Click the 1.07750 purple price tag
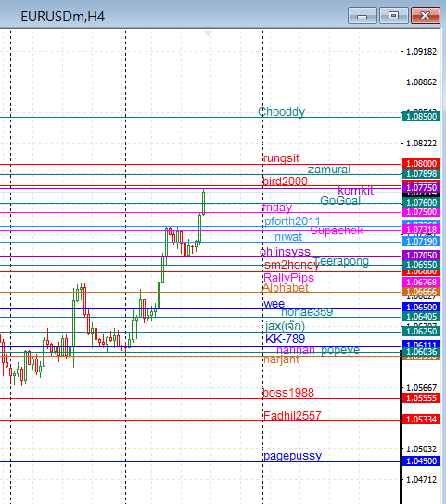 click(421, 188)
